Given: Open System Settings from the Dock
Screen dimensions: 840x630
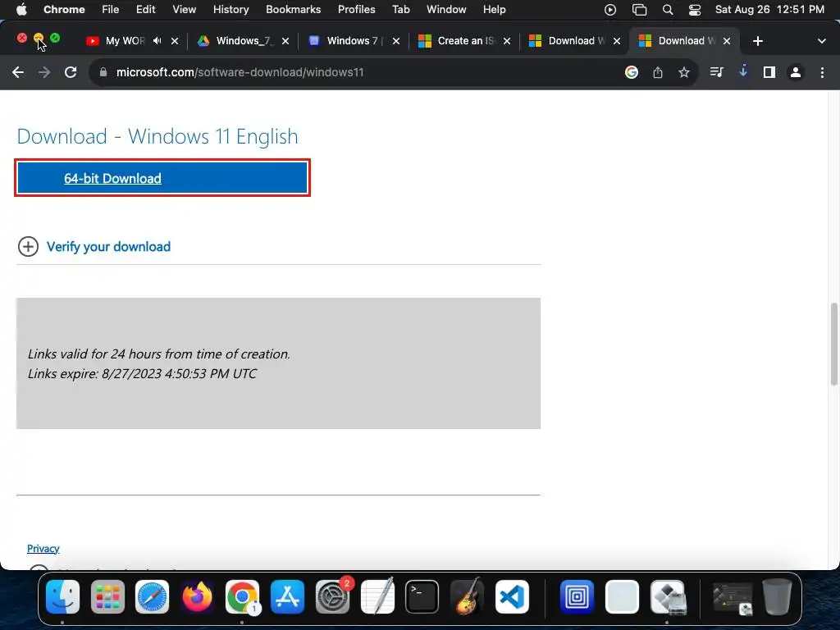Looking at the screenshot, I should click(x=332, y=596).
